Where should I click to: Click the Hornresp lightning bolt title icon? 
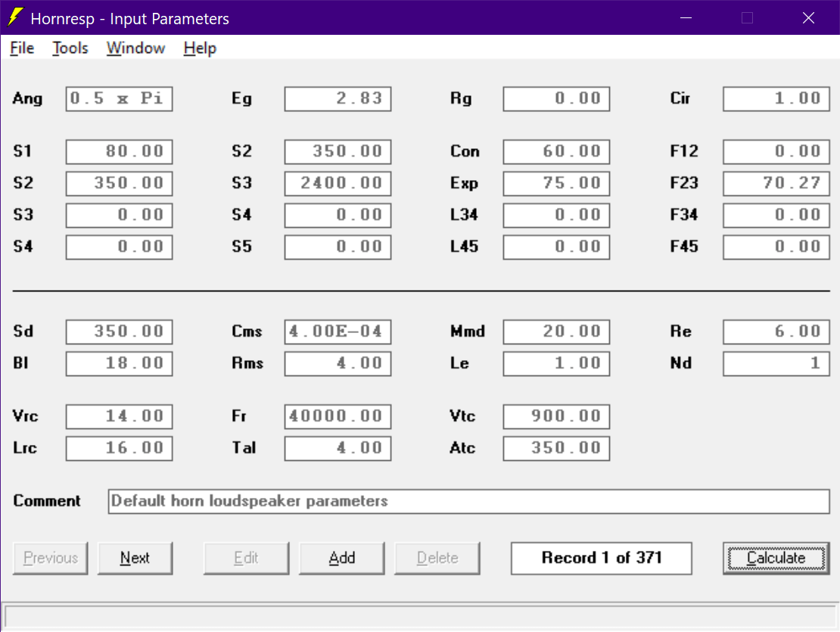coord(16,17)
